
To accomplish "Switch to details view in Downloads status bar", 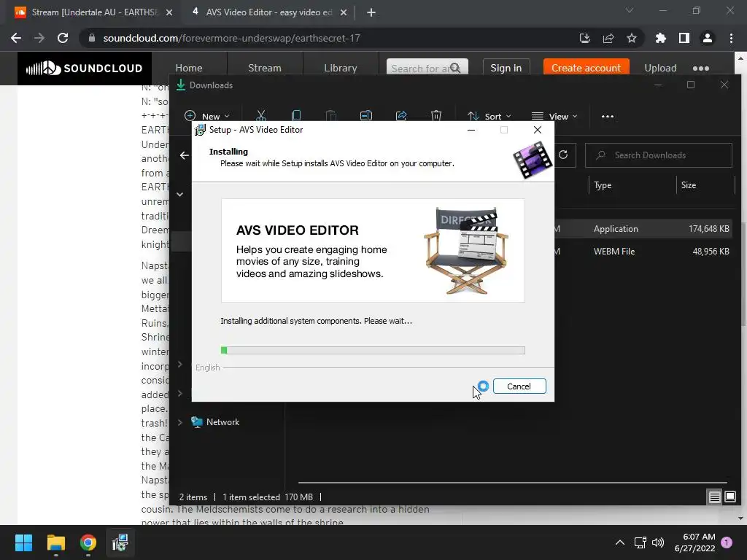I will click(x=715, y=497).
